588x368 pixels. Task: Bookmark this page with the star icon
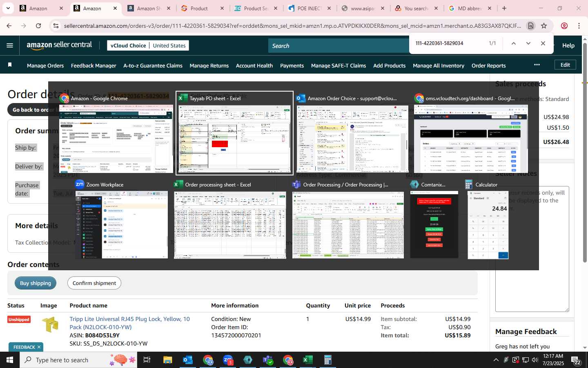(544, 26)
